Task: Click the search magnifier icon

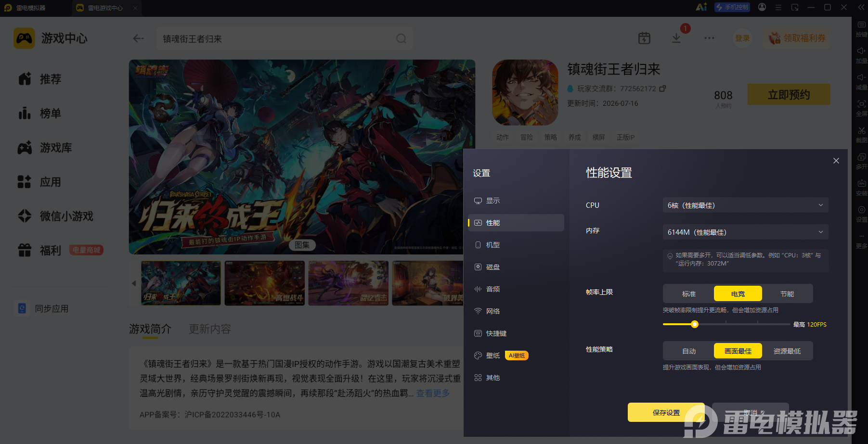Action: (401, 38)
